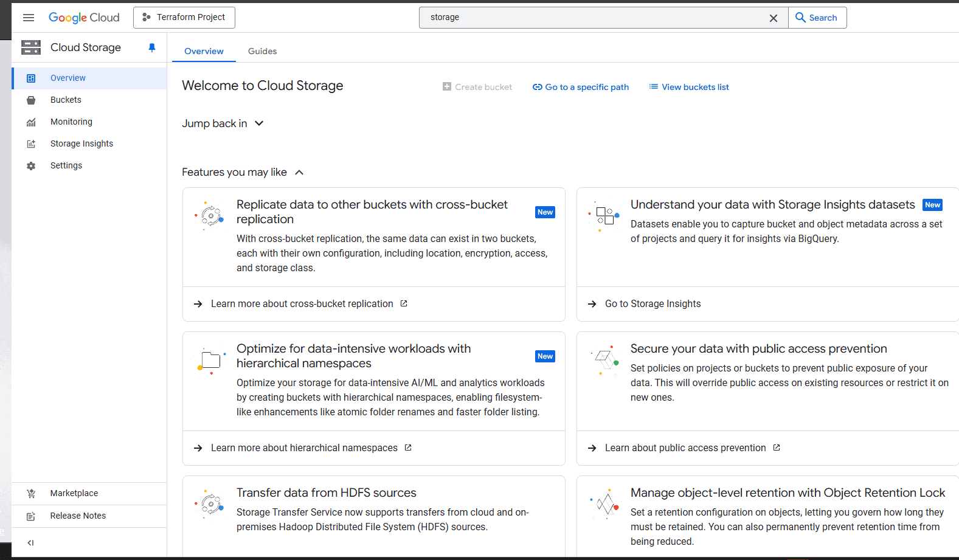Click the hierarchical namespaces folder illustration
This screenshot has height=560, width=959.
click(x=210, y=360)
